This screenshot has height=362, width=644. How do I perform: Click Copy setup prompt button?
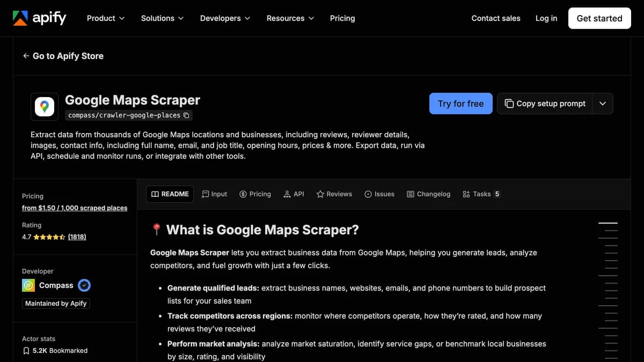545,104
